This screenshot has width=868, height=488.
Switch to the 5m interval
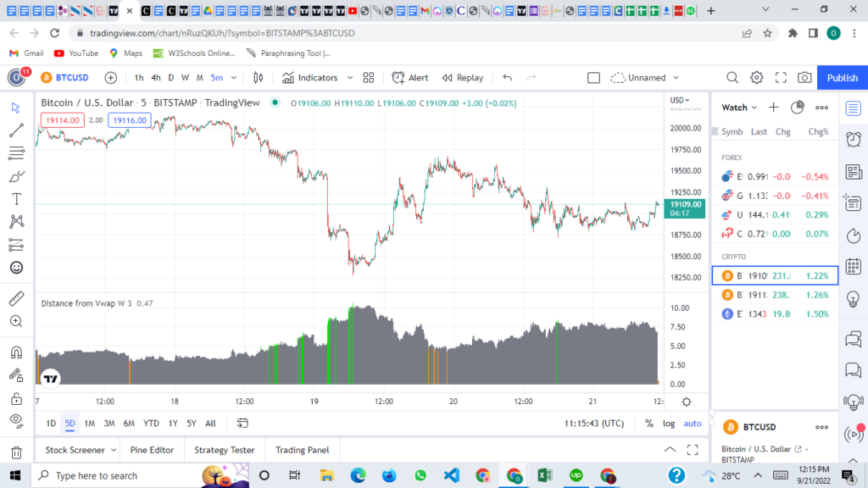(216, 78)
